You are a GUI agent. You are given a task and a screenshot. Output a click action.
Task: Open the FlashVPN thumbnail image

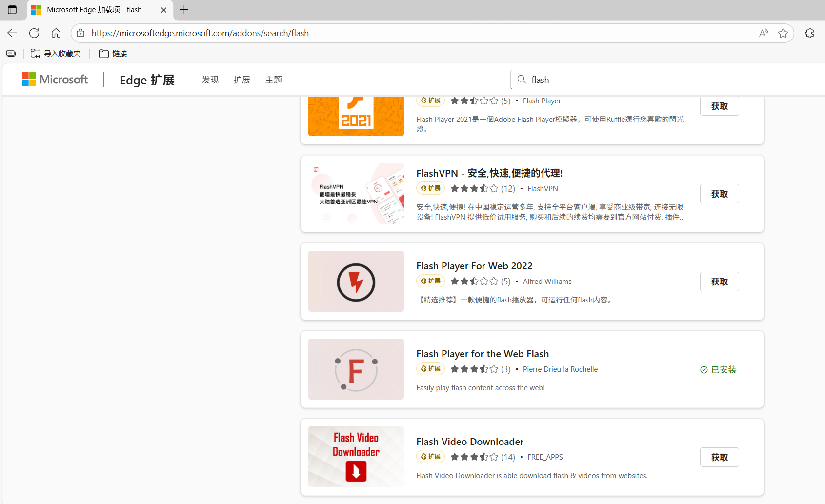pyautogui.click(x=356, y=194)
